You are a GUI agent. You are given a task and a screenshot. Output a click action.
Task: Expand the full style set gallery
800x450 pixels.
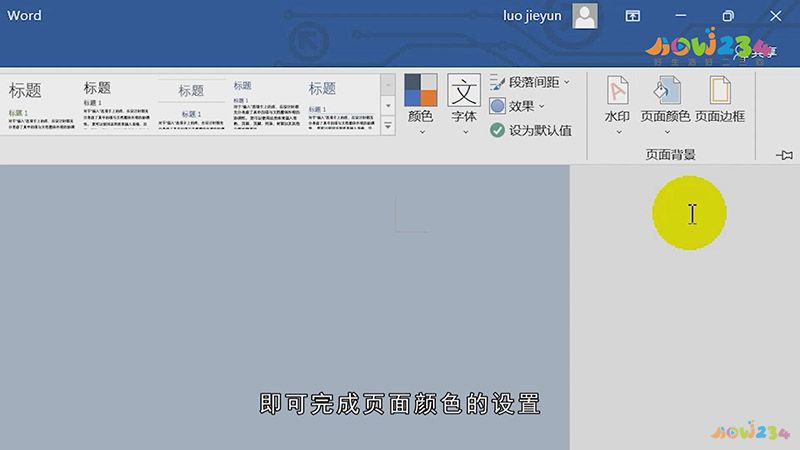pos(388,126)
